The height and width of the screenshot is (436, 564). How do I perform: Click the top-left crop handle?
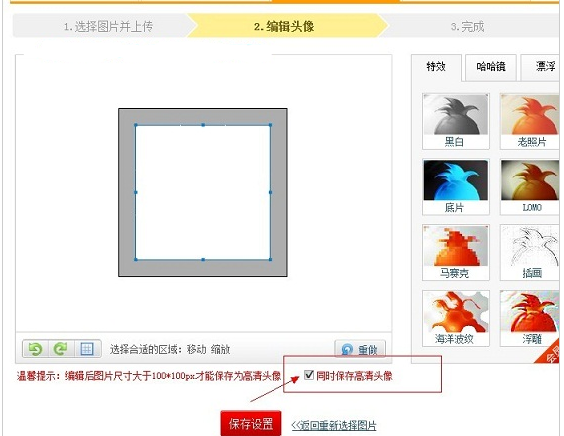(136, 125)
